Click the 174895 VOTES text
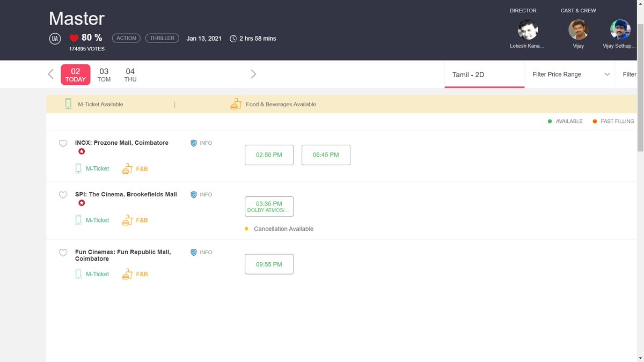This screenshot has width=644, height=362. pyautogui.click(x=87, y=49)
